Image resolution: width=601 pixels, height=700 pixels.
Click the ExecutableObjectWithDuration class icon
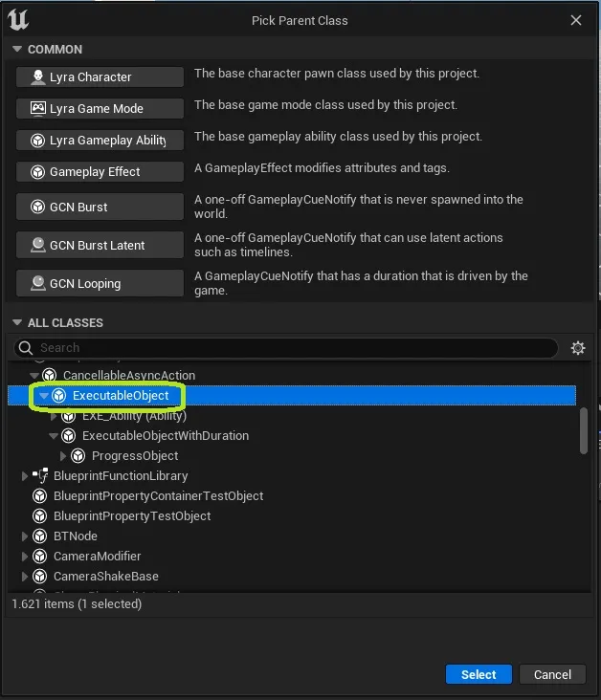68,436
